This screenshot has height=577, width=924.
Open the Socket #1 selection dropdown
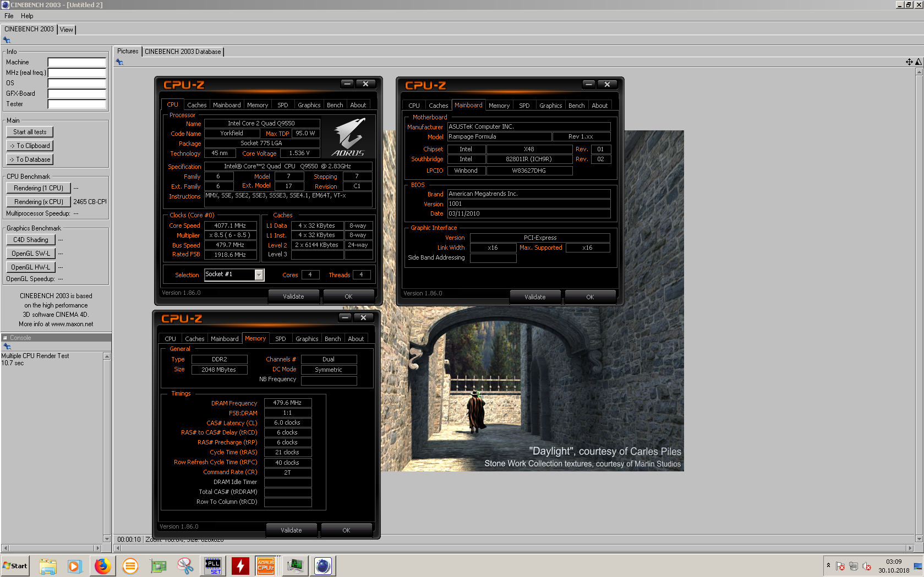tap(259, 274)
